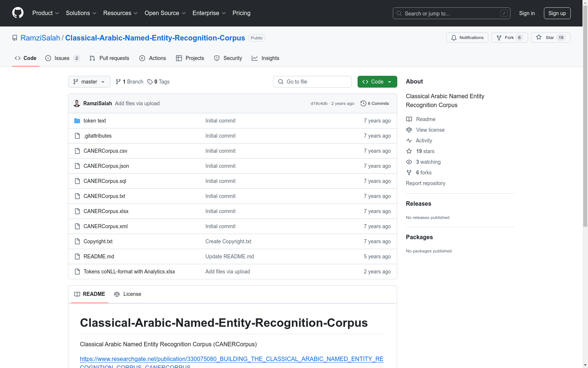Open the Security tab

228,58
